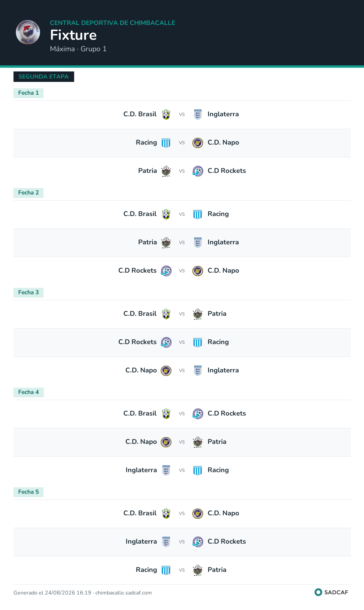Click the Máxima · Grupo 1 subtitle
Screen dimensions: 364x610
pyautogui.click(x=78, y=49)
